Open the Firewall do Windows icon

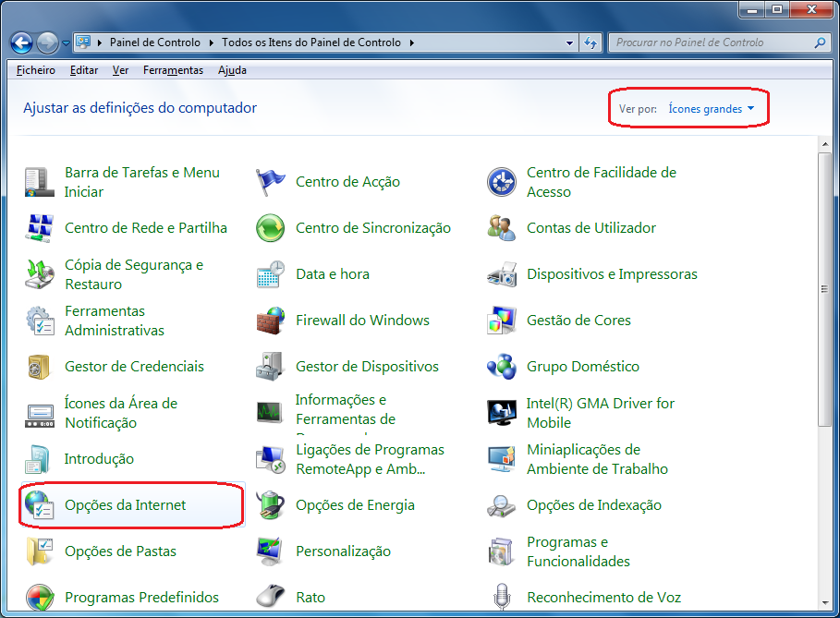tap(270, 321)
